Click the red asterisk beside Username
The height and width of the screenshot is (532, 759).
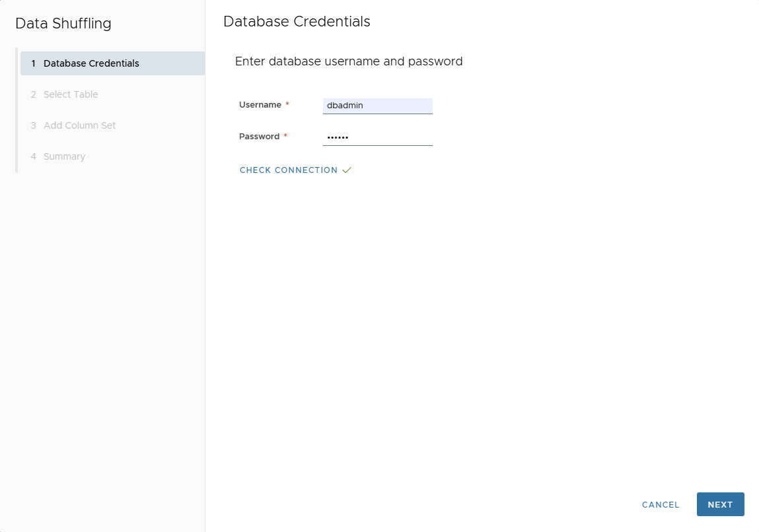(x=287, y=105)
